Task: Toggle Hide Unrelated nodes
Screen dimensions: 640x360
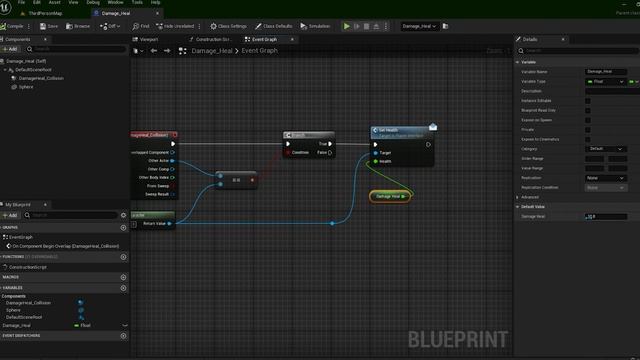Action: coord(175,26)
